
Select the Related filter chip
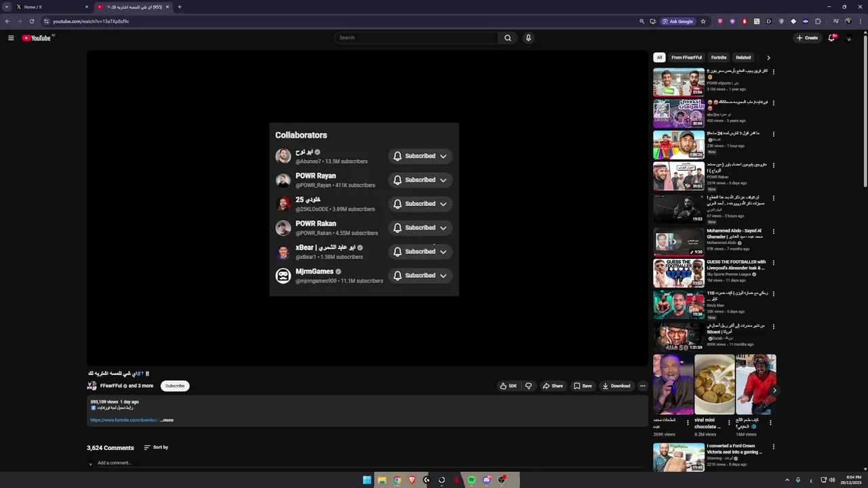[743, 58]
